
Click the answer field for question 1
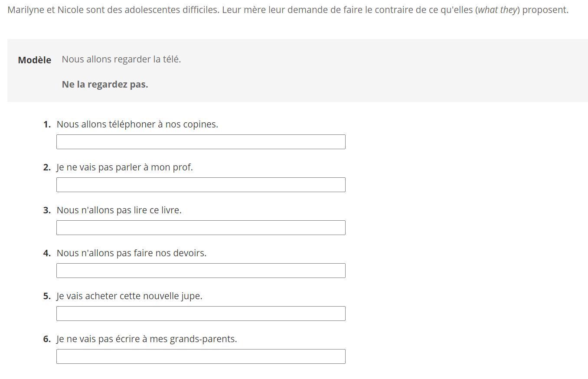[x=201, y=142]
